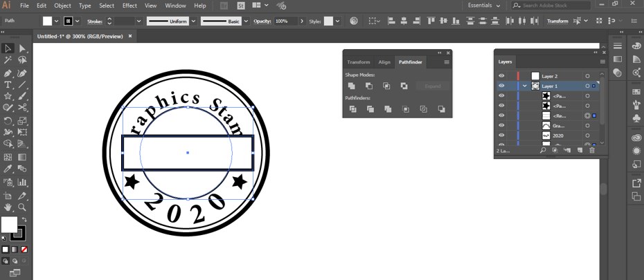Open the Basic brush definition dropdown
This screenshot has width=644, height=280.
[x=247, y=21]
